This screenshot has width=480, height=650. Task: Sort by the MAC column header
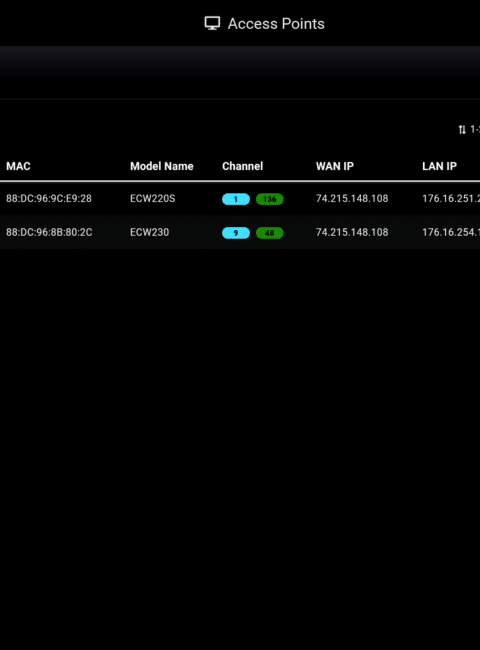[18, 166]
